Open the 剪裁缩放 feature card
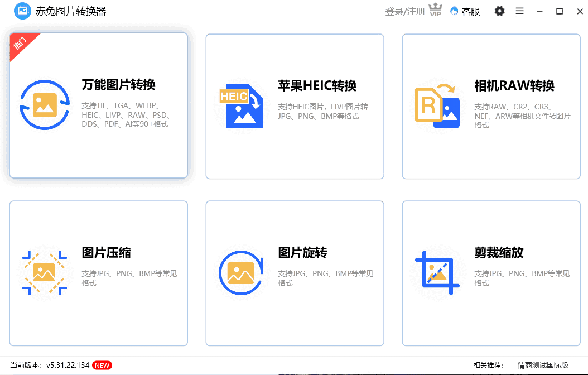The image size is (588, 375). pyautogui.click(x=491, y=272)
